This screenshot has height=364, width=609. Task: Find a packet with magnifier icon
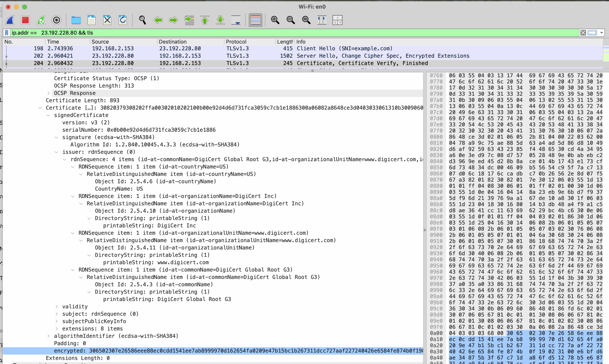[142, 20]
